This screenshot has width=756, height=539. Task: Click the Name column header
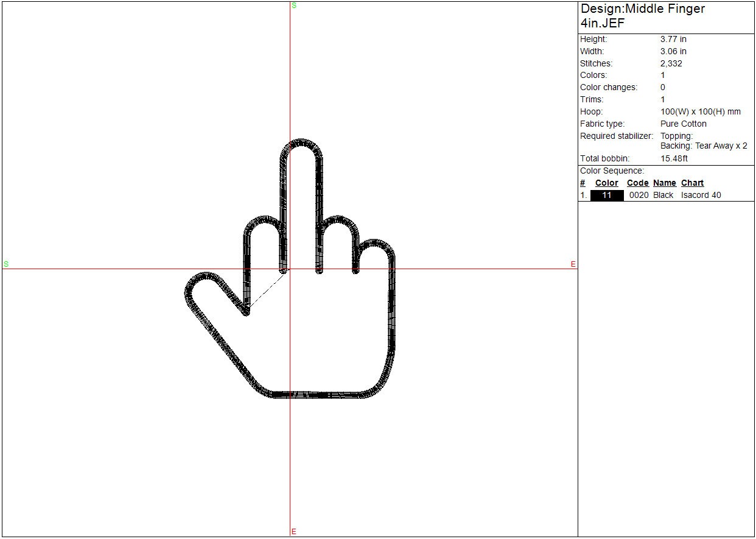point(664,183)
